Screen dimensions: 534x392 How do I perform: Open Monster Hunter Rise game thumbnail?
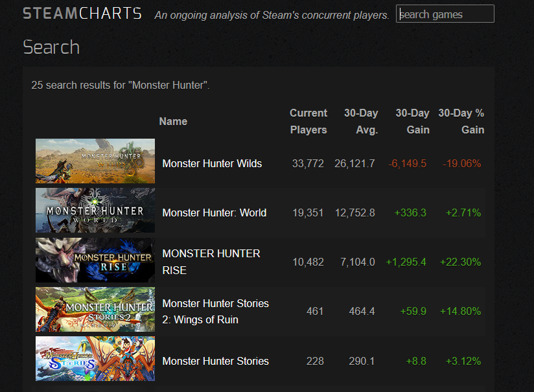coord(95,260)
